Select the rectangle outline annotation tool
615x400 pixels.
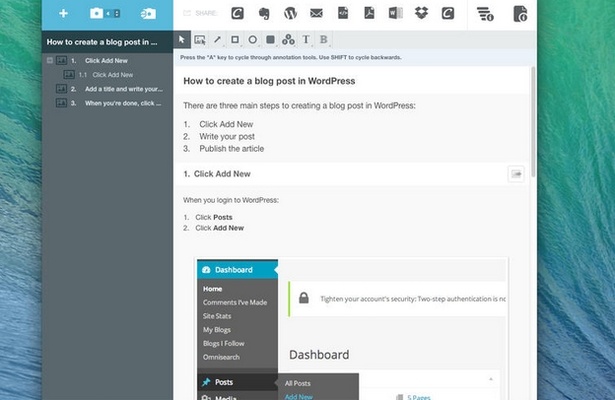[x=235, y=40]
